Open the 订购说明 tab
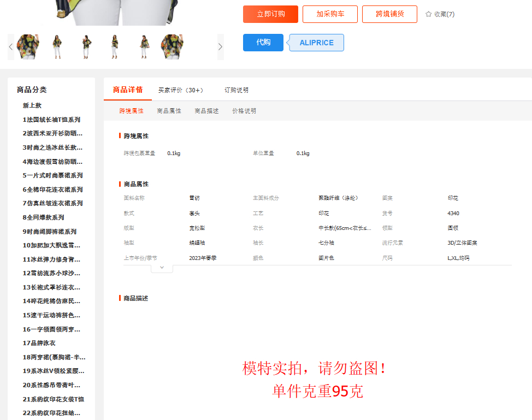The width and height of the screenshot is (532, 420). tap(237, 90)
